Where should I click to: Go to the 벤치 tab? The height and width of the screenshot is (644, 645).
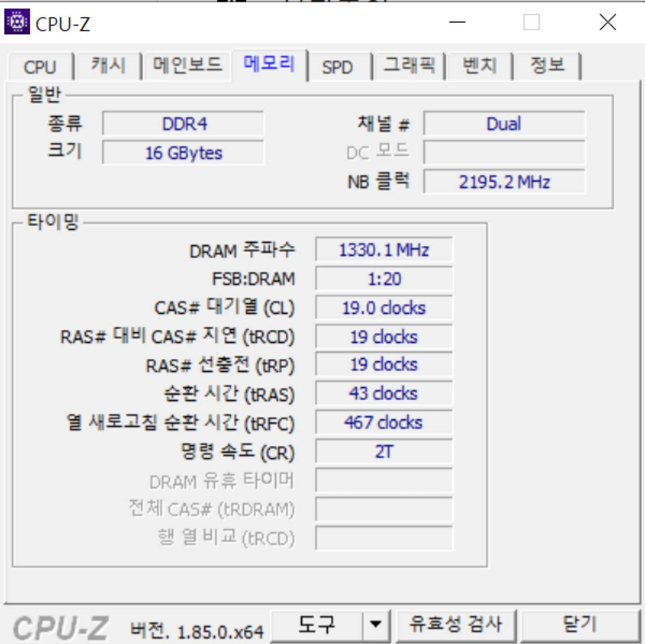pyautogui.click(x=480, y=66)
